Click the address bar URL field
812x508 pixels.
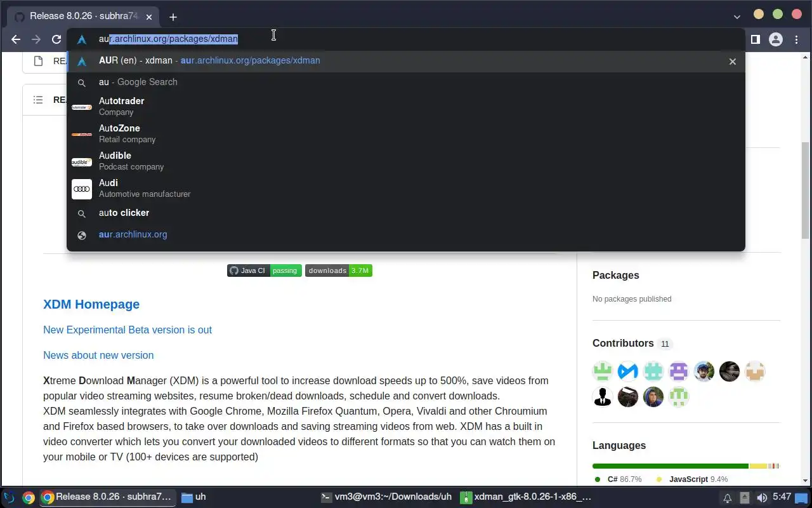(x=406, y=39)
